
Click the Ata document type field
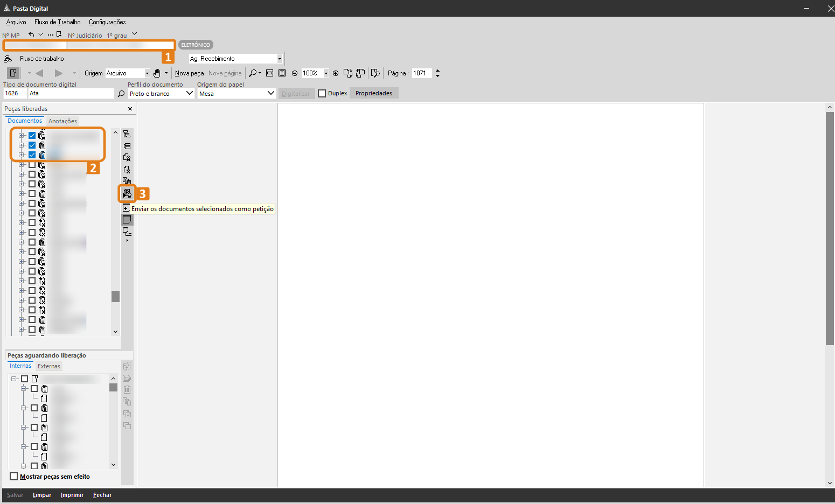point(71,94)
